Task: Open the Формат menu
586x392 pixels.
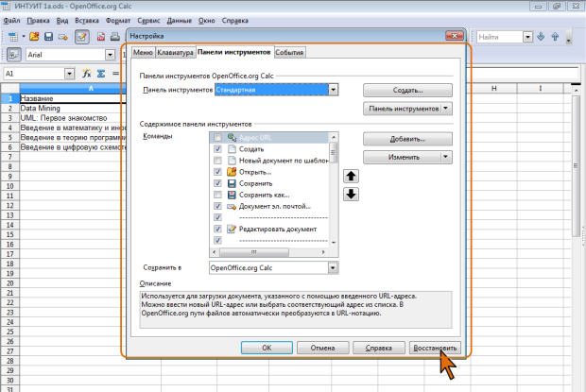Action: [116, 19]
